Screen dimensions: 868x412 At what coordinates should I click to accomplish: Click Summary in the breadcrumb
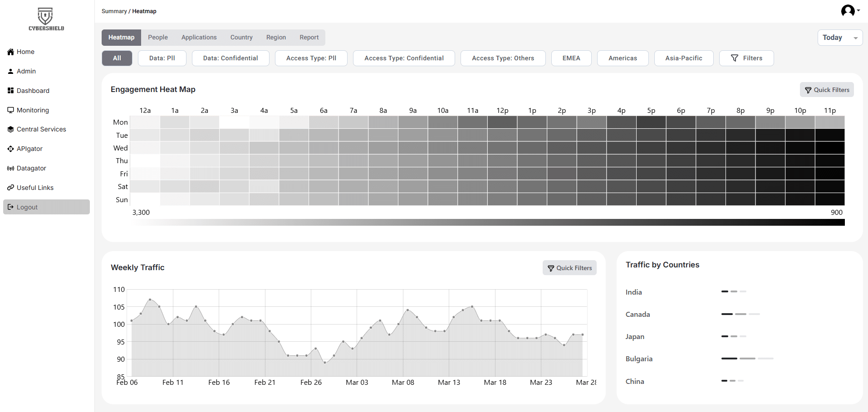pyautogui.click(x=114, y=11)
